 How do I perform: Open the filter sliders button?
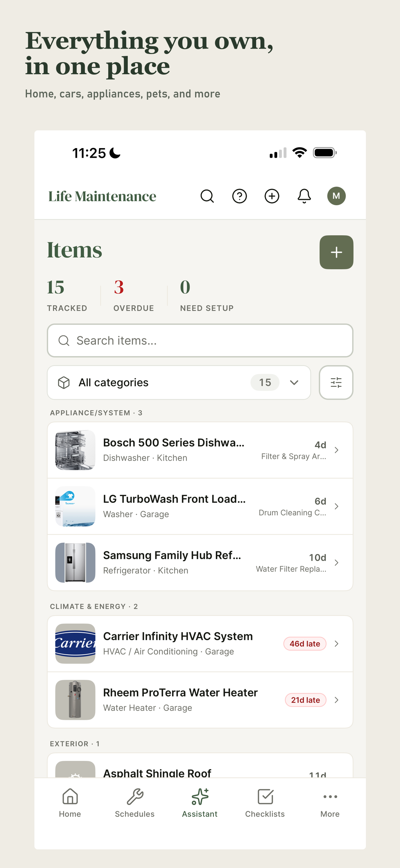click(336, 382)
